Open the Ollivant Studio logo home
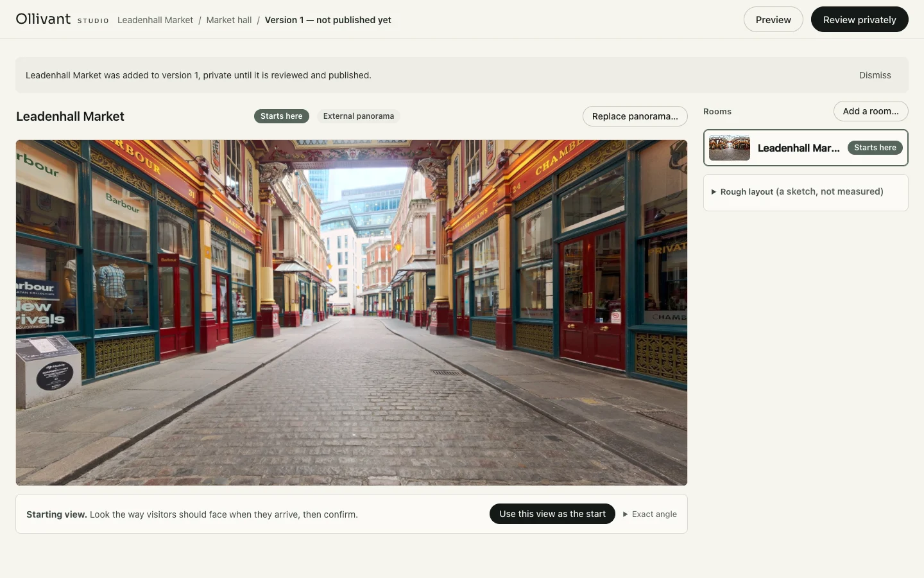The height and width of the screenshot is (578, 924). tap(62, 19)
